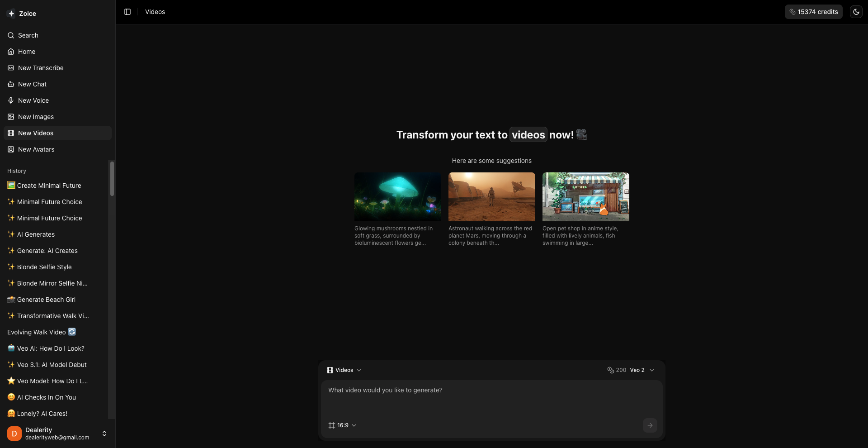Select the New Images tool in the sidebar
Screen dimensions: 868x448
(x=35, y=116)
